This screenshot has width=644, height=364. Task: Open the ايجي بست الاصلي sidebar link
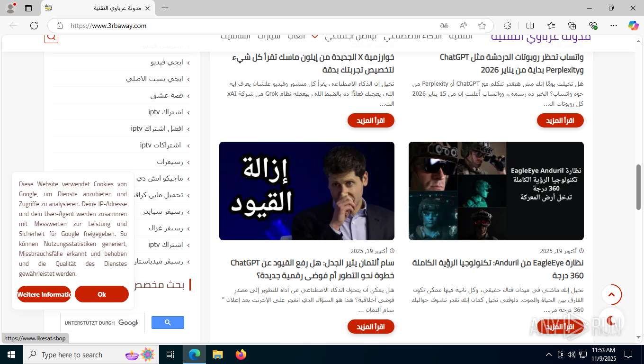(154, 79)
